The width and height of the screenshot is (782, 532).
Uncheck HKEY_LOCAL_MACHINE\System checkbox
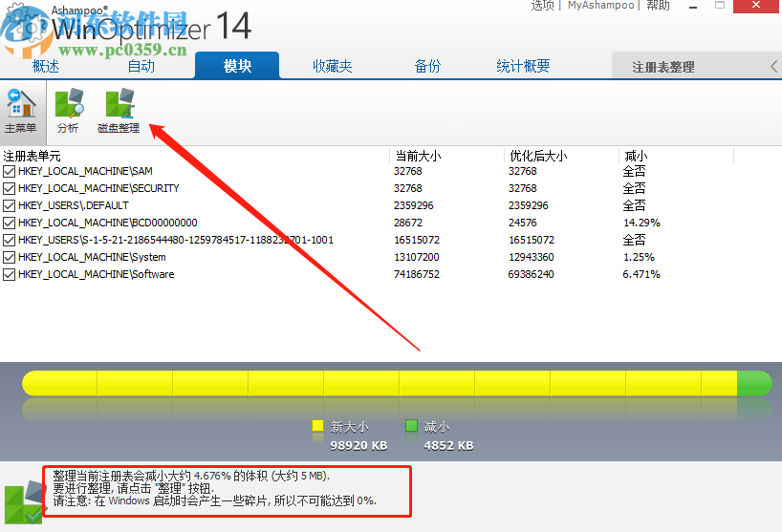(9, 258)
